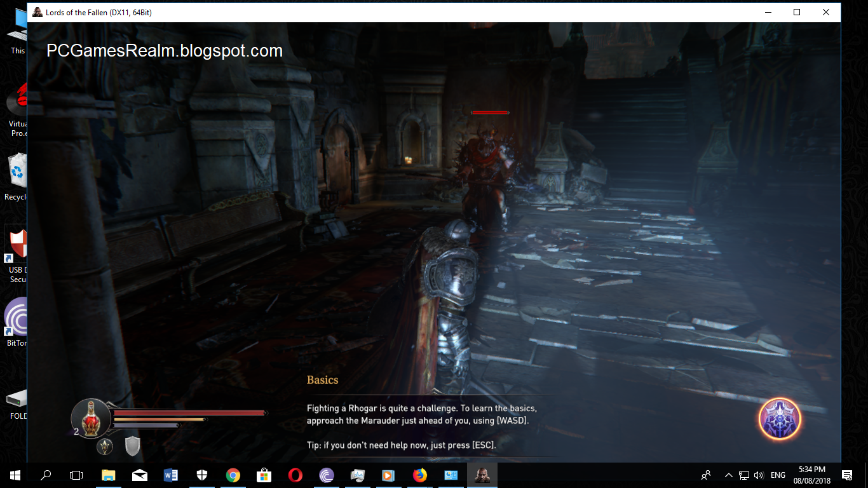868x488 pixels.
Task: Close the Lords of the Fallen window
Action: (826, 12)
